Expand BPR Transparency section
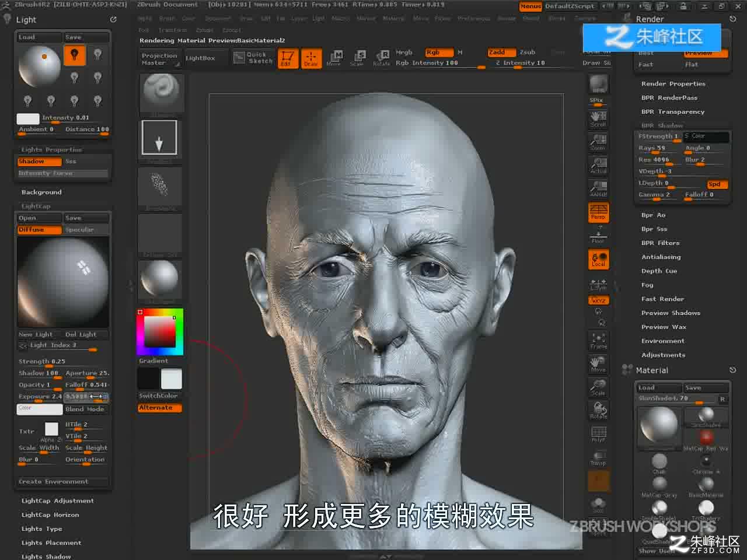The width and height of the screenshot is (747, 560). [x=672, y=112]
